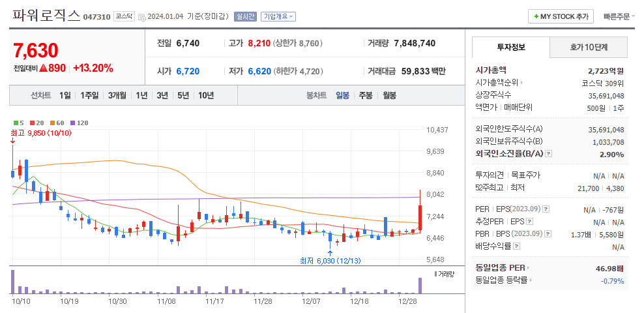644x313 pixels.
Task: Click the 시가 value 6,720
Action: pyautogui.click(x=188, y=71)
